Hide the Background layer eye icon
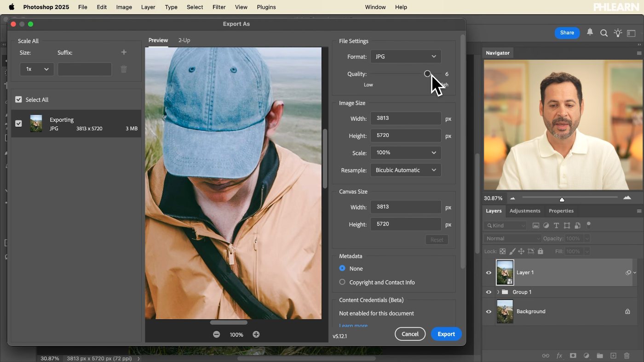This screenshot has width=644, height=362. tap(489, 311)
